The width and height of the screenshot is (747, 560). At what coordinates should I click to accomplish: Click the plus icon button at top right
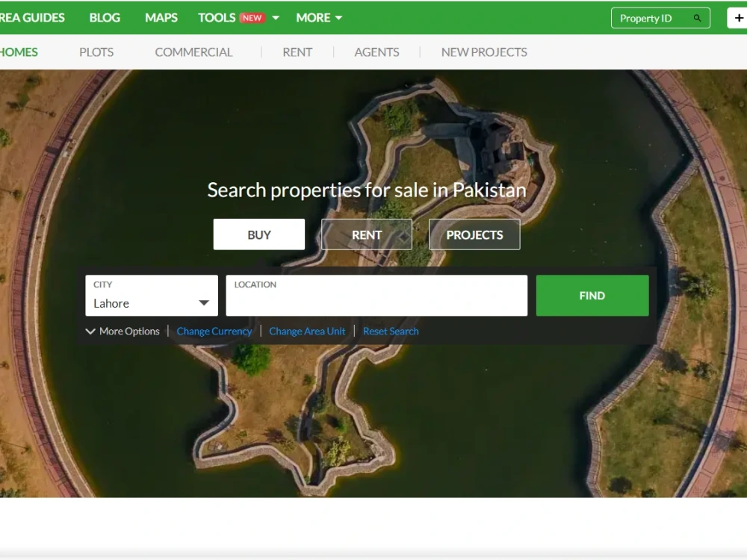point(738,18)
